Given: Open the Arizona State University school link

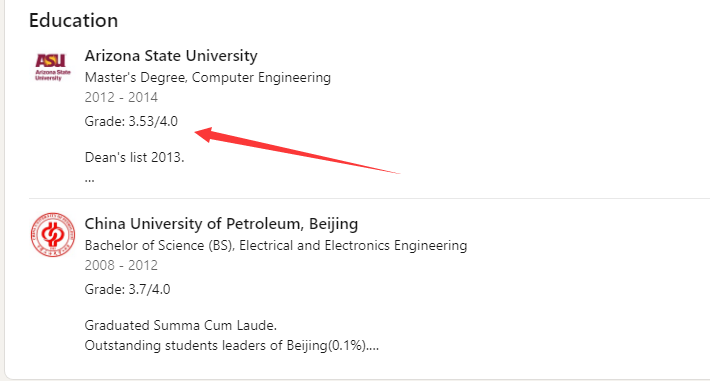Looking at the screenshot, I should 171,56.
